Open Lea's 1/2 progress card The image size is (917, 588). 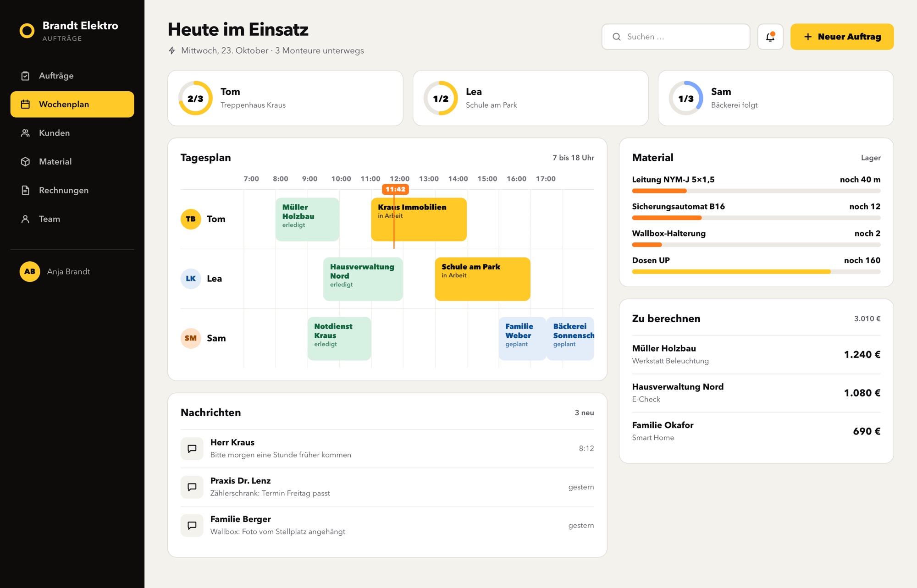point(531,98)
